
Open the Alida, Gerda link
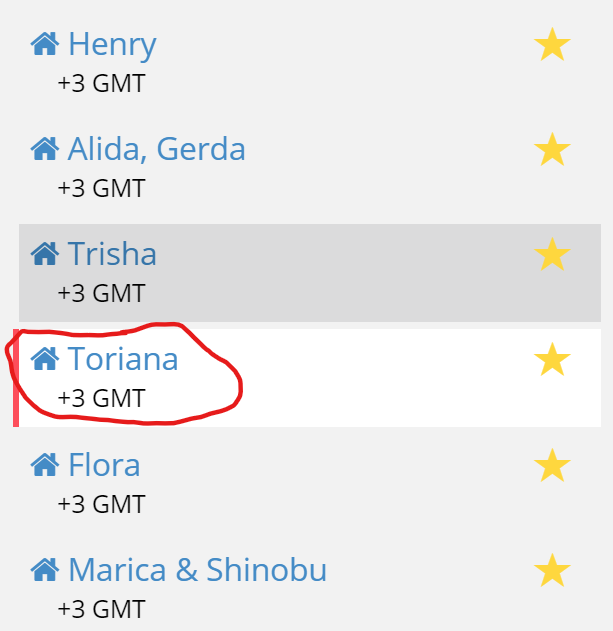[x=157, y=149]
